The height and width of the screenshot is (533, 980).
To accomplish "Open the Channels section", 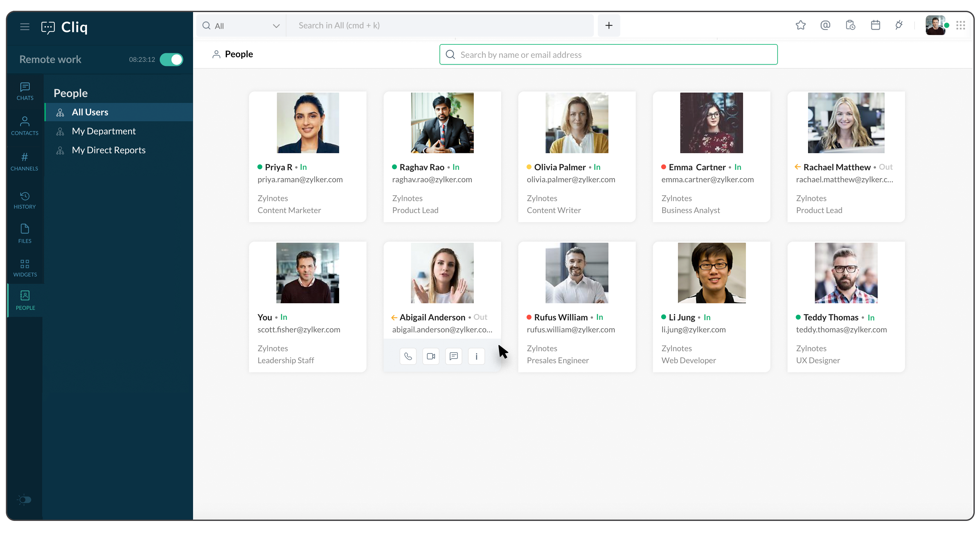I will pyautogui.click(x=24, y=161).
